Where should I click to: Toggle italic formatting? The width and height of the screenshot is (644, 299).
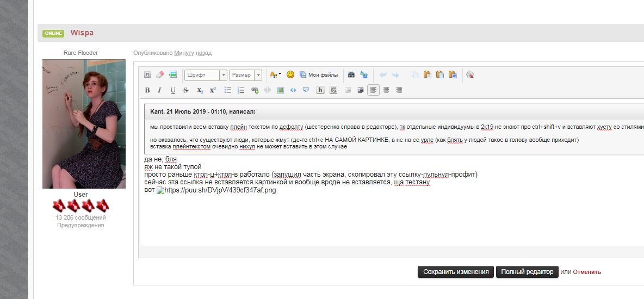[160, 90]
